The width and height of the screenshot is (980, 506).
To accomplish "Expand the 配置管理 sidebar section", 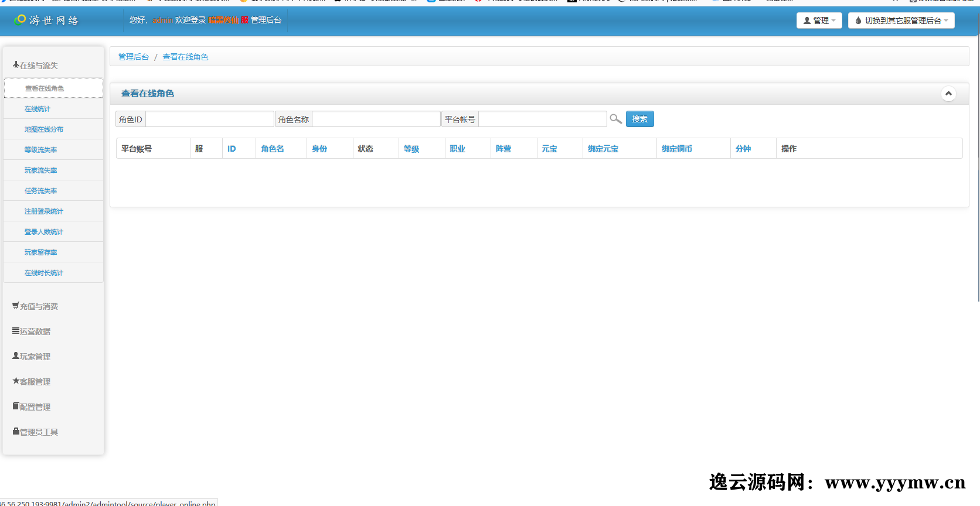I will 32,407.
